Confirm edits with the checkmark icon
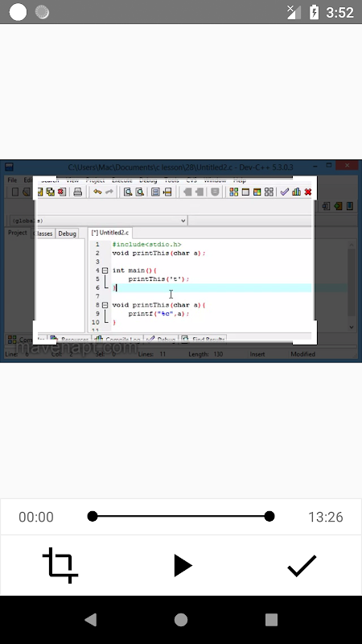Screen dimensions: 362x644 click(x=302, y=566)
